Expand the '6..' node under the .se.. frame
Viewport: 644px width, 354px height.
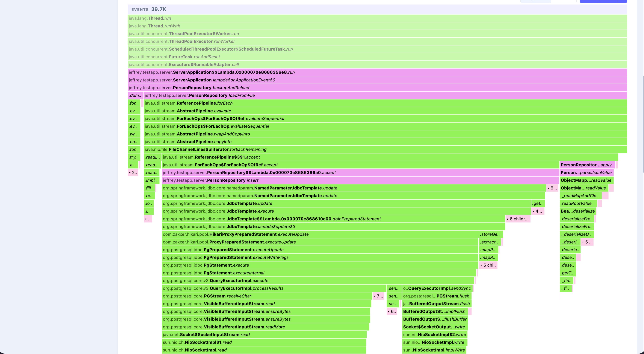coord(392,312)
